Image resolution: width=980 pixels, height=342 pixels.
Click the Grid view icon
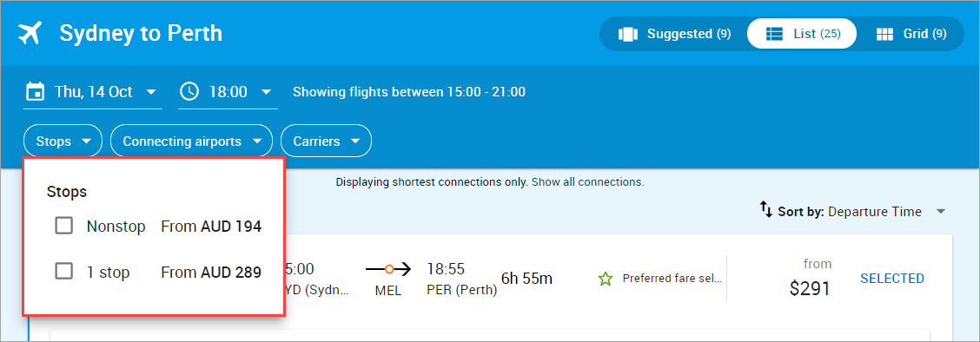[884, 34]
